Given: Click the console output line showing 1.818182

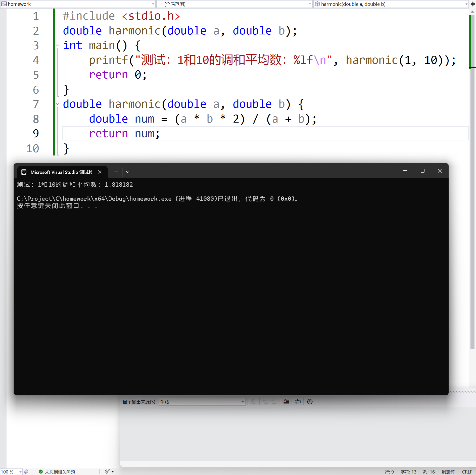Looking at the screenshot, I should [75, 185].
